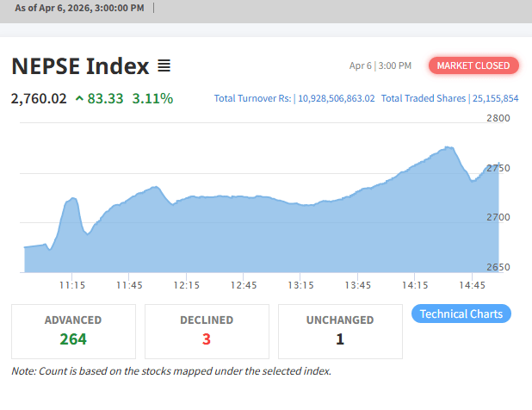The height and width of the screenshot is (410, 532).
Task: Click the 2650 y-axis label
Action: point(498,267)
